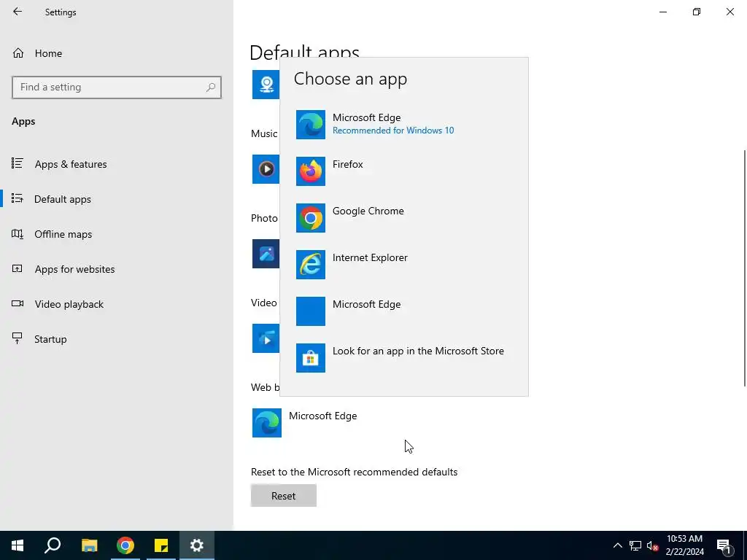Click the Music player default app icon
The width and height of the screenshot is (747, 560).
[x=266, y=169]
